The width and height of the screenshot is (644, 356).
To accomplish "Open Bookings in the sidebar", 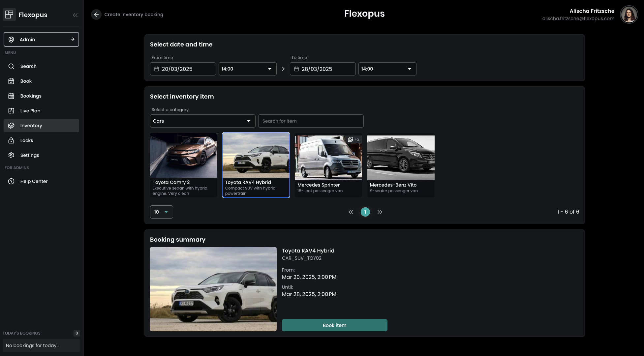I will click(31, 96).
